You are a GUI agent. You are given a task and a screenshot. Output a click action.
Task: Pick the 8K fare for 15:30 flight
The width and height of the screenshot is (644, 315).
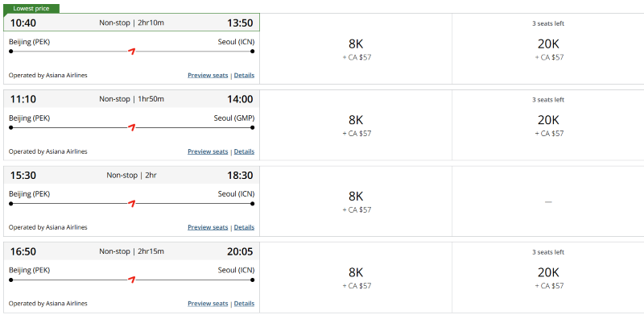click(356, 201)
